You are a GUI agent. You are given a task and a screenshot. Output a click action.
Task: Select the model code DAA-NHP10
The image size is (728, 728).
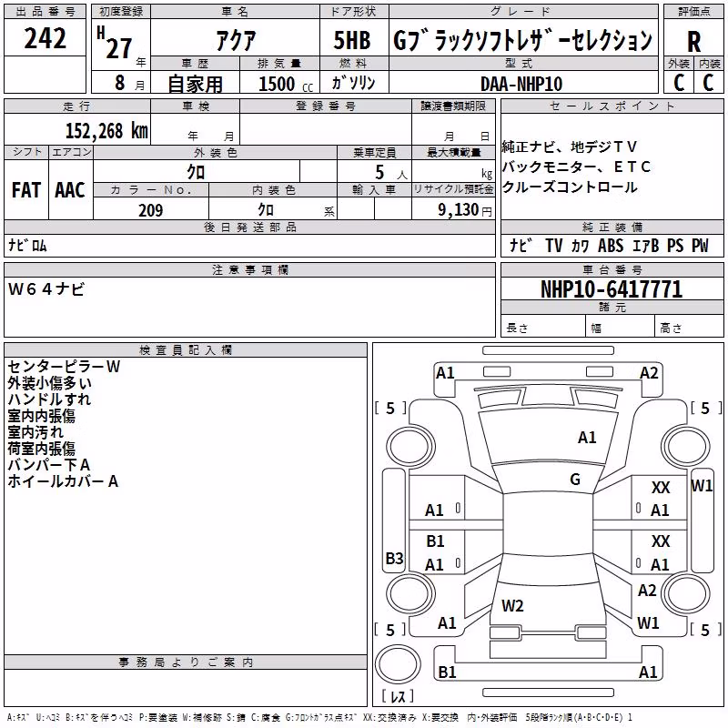[521, 84]
